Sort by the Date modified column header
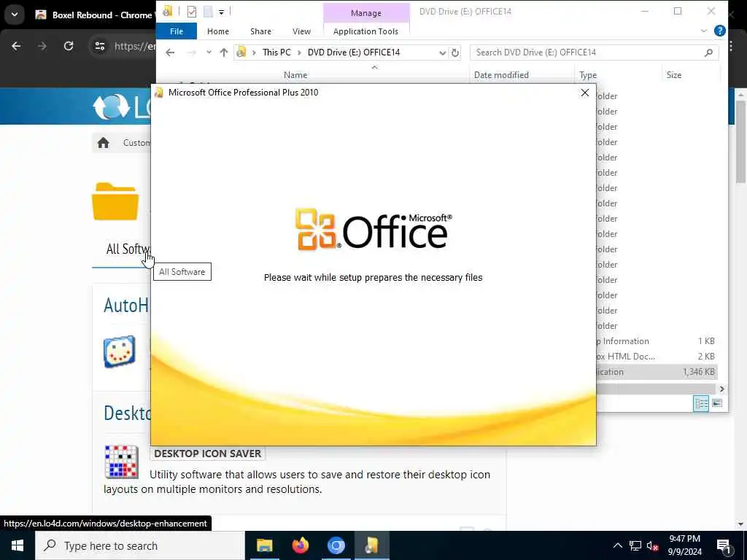 pyautogui.click(x=501, y=75)
